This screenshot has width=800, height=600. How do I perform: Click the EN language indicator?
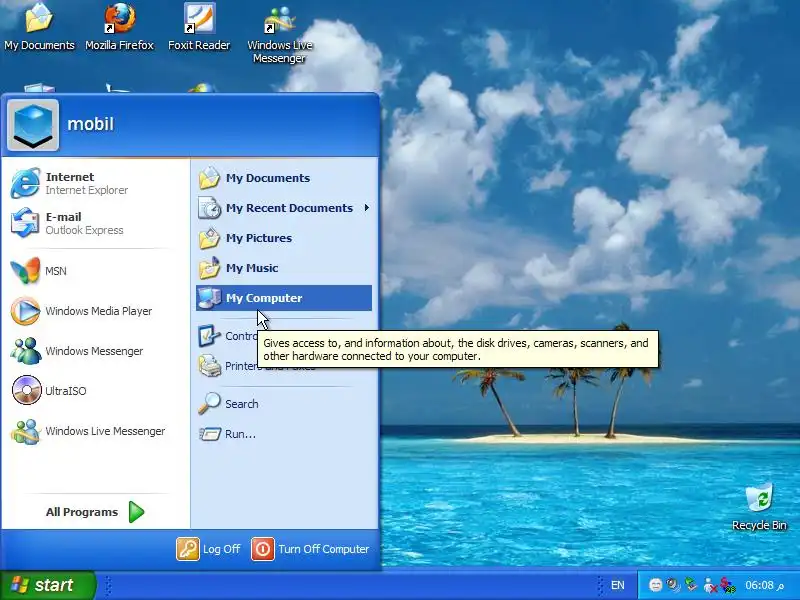click(x=617, y=585)
